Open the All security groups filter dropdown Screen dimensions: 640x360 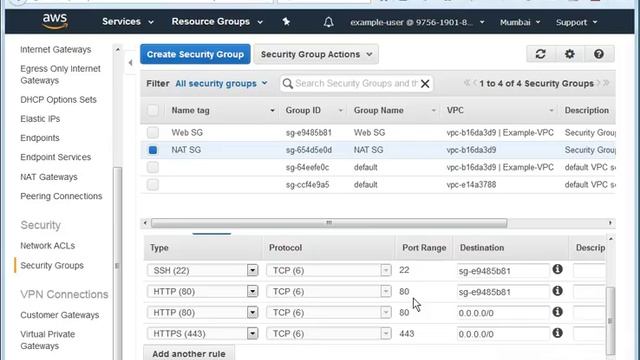(221, 84)
